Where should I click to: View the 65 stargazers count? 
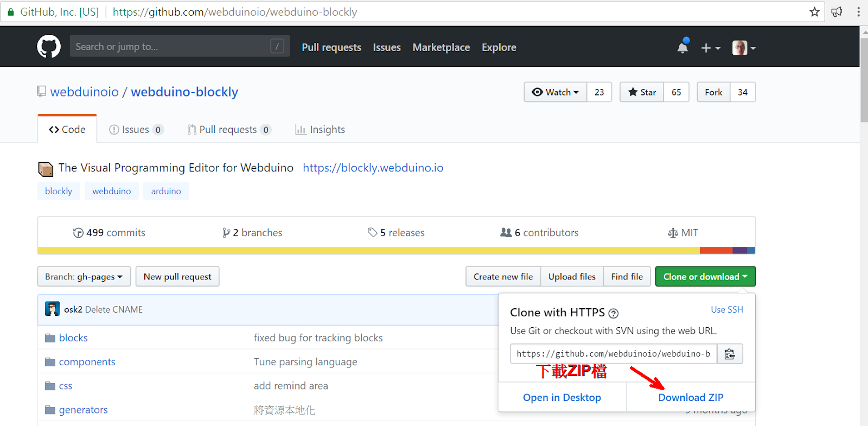[676, 92]
